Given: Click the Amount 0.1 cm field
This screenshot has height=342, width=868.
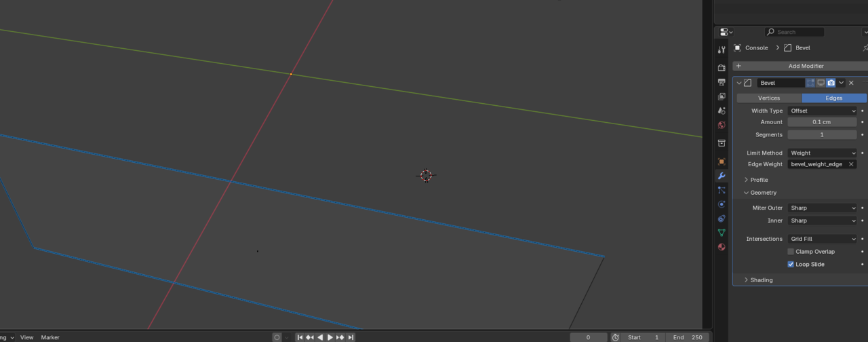Looking at the screenshot, I should 823,122.
